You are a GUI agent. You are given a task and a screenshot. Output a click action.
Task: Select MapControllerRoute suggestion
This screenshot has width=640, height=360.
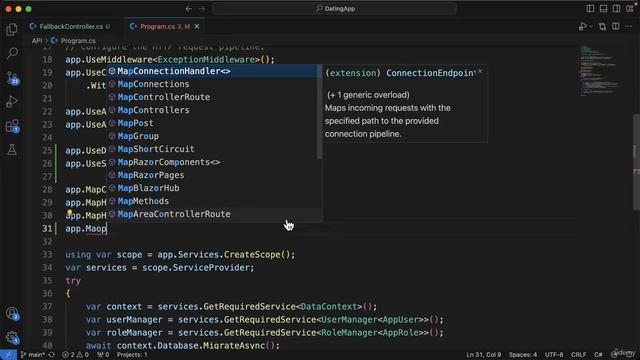(212, 97)
